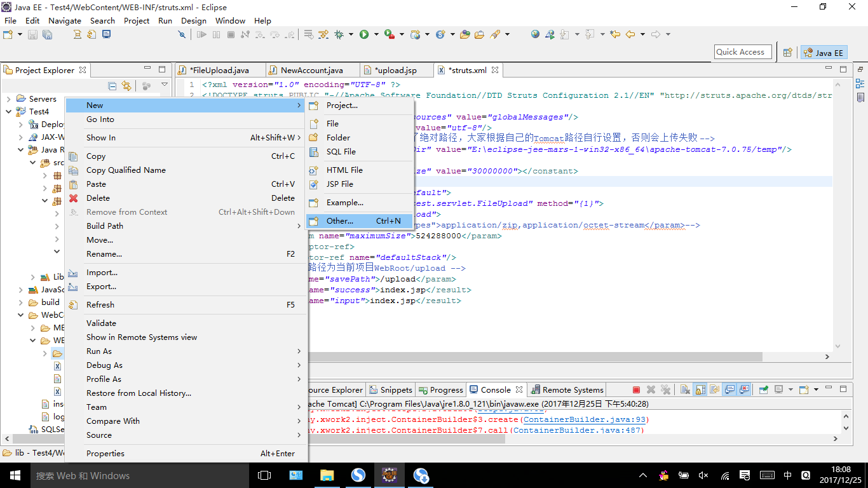Launch the Run tool in the toolbar
The height and width of the screenshot is (488, 868).
pyautogui.click(x=364, y=34)
